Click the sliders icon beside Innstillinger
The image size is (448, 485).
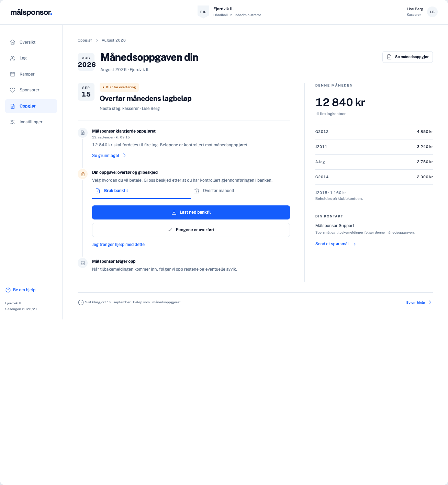pos(13,122)
